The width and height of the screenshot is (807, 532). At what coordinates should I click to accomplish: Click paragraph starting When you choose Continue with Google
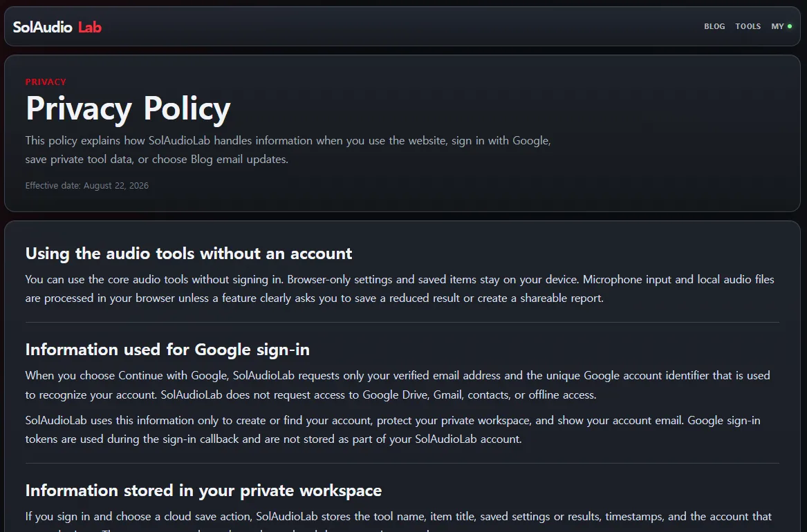pyautogui.click(x=398, y=385)
